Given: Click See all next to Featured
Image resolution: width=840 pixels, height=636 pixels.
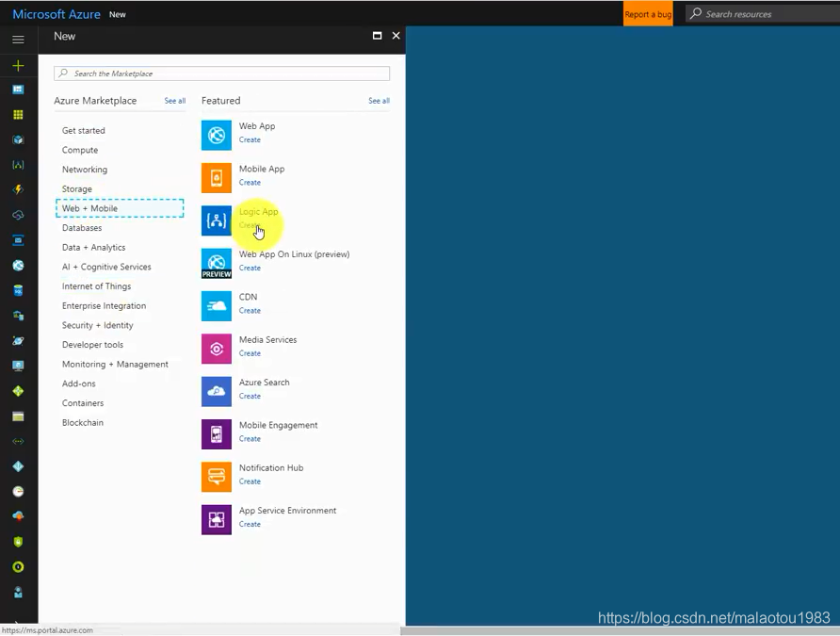Looking at the screenshot, I should 379,101.
